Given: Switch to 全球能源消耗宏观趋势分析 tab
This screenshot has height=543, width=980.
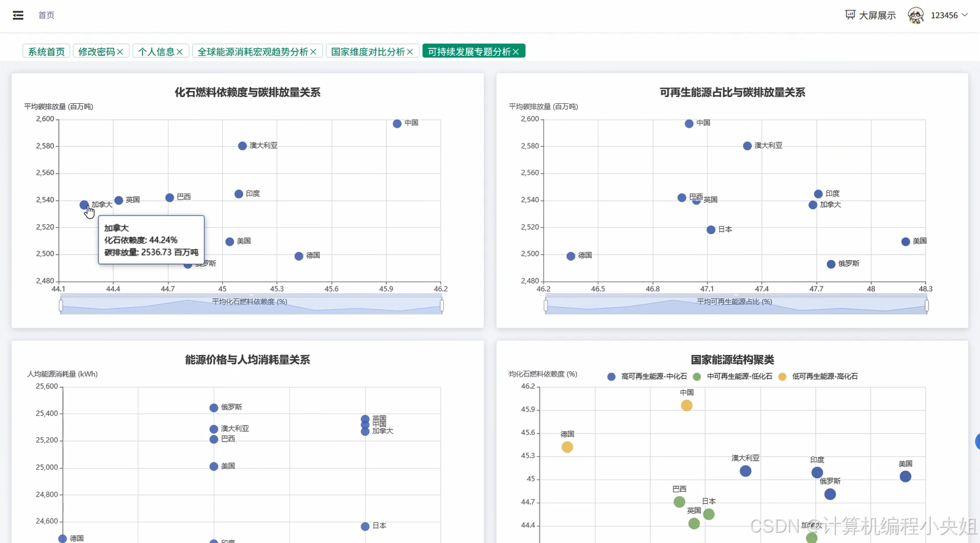Looking at the screenshot, I should point(253,51).
